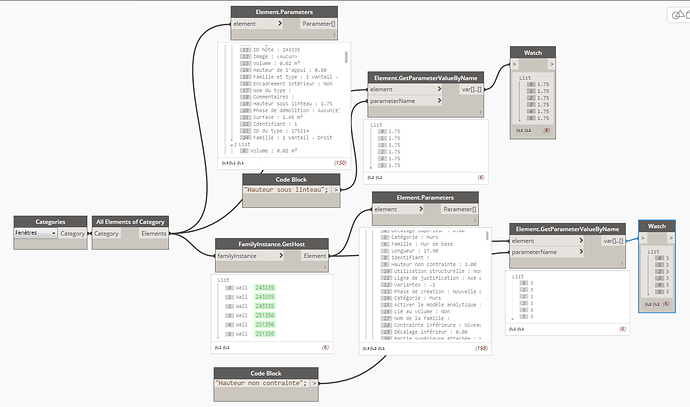The image size is (690, 407).
Task: Select header of GetParameterValueByName node returning 3
Action: (x=567, y=229)
